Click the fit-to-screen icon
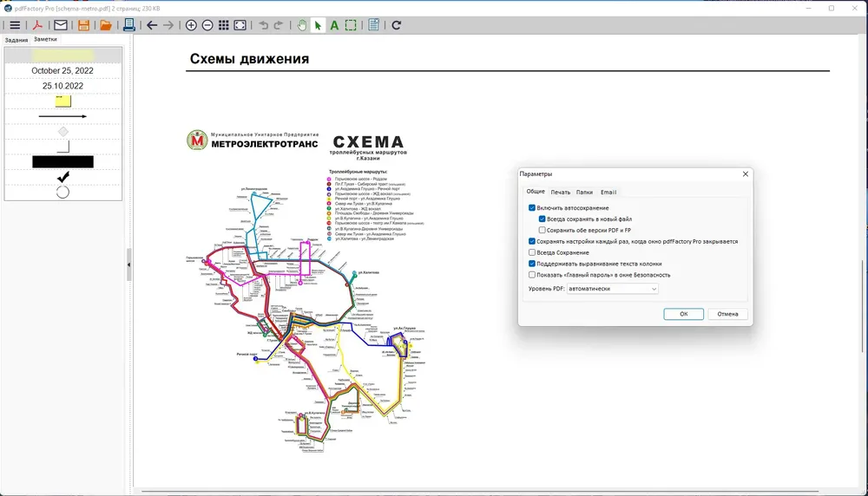This screenshot has width=868, height=496. click(x=240, y=25)
